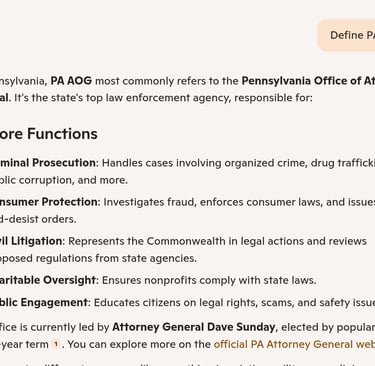375x366 pixels.
Task: Click the 'Core Functions' heading
Action: [x=49, y=134]
